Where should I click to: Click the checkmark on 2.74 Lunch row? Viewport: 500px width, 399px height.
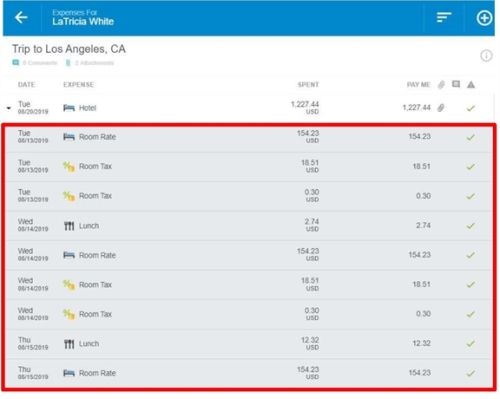[x=471, y=226]
